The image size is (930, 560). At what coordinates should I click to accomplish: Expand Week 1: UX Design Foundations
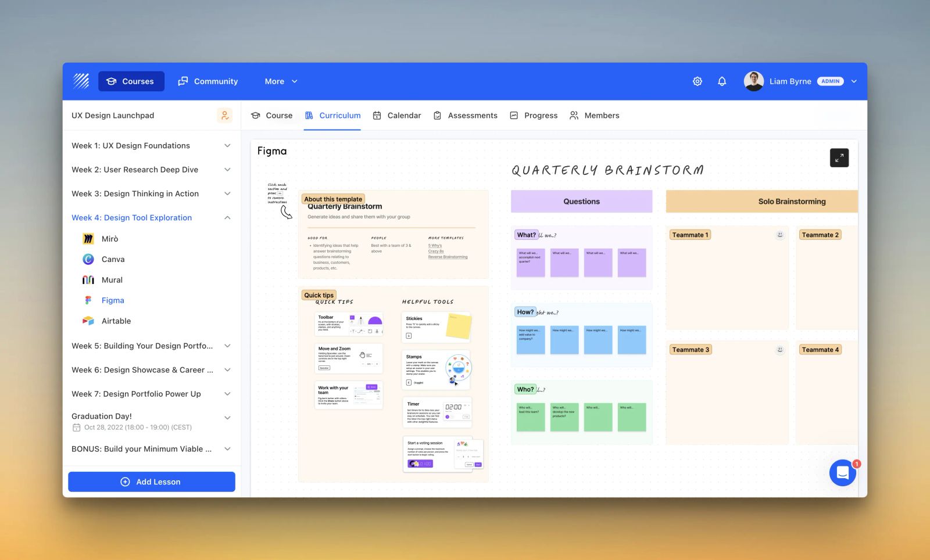tap(227, 146)
